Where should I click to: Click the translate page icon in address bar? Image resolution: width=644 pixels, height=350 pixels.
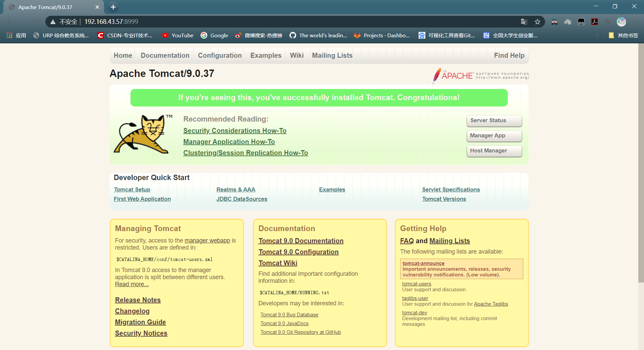[524, 22]
